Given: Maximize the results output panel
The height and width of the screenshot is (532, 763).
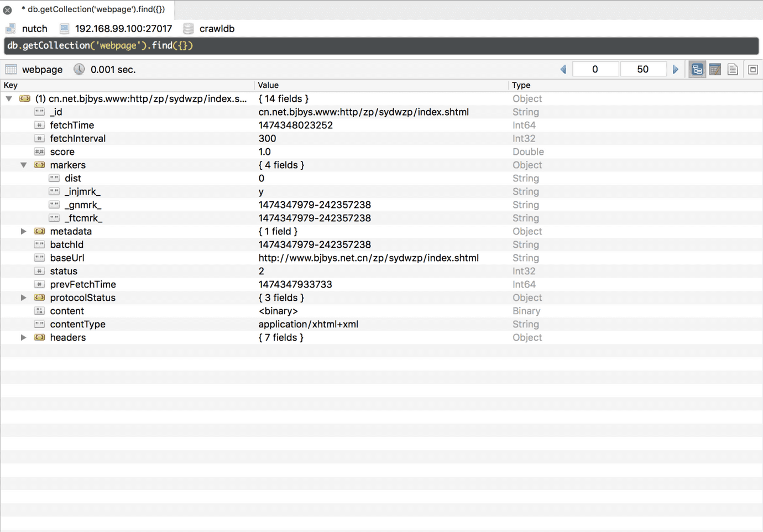Looking at the screenshot, I should coord(752,70).
